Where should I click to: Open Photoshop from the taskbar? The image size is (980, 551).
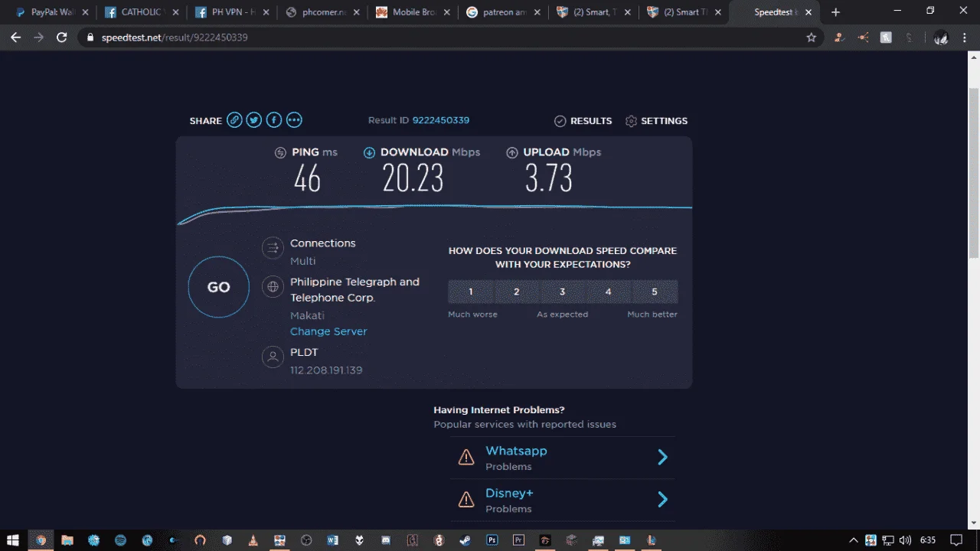pyautogui.click(x=492, y=540)
